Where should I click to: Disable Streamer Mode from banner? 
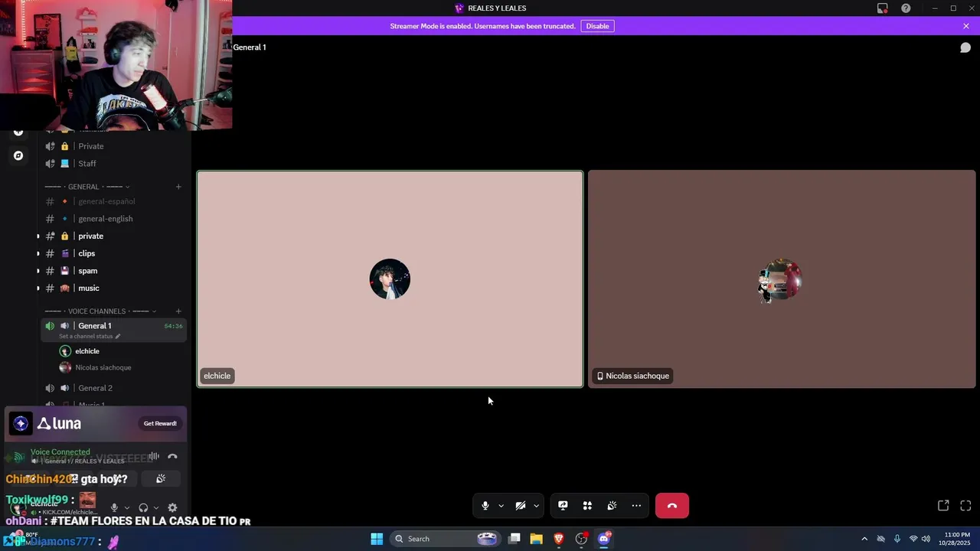[x=597, y=26]
